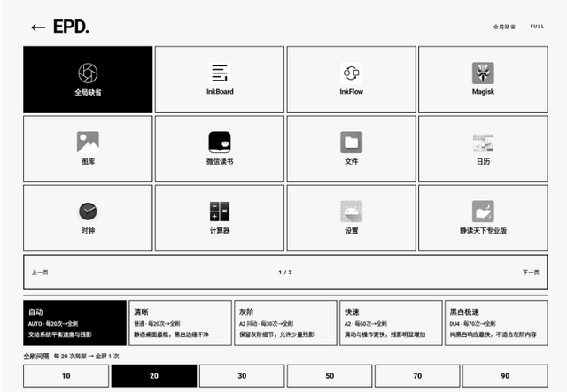Open the InkFlow app icon
Screen dimensions: 567x392
pos(351,73)
